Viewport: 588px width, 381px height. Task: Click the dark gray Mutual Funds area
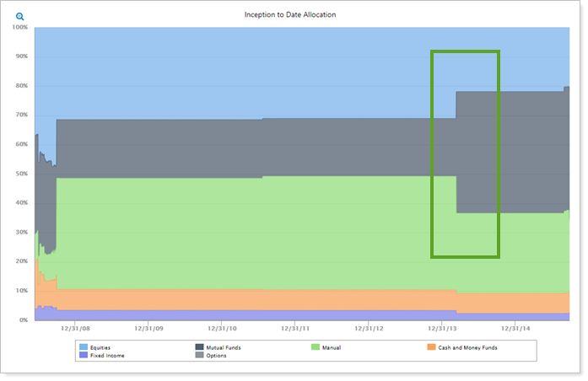[211, 148]
